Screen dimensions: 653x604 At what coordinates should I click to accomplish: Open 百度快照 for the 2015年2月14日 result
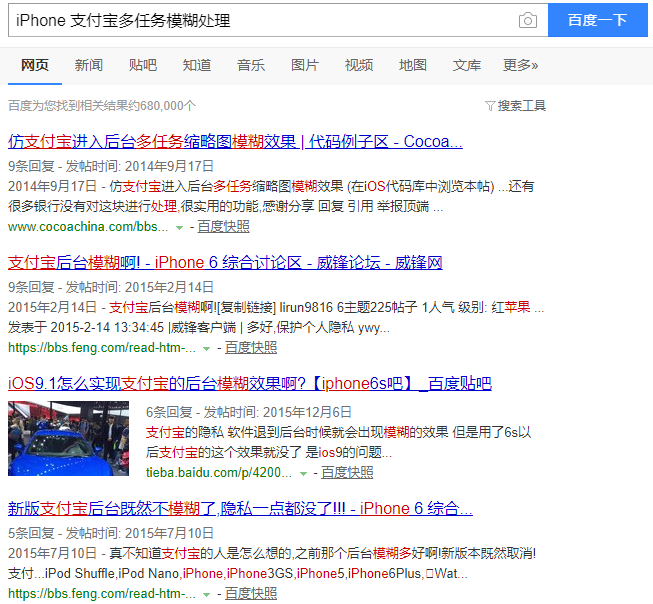[251, 347]
